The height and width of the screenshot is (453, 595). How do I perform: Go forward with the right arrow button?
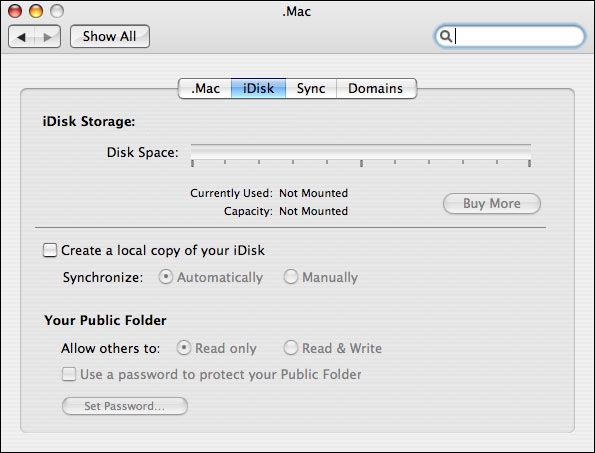point(48,37)
